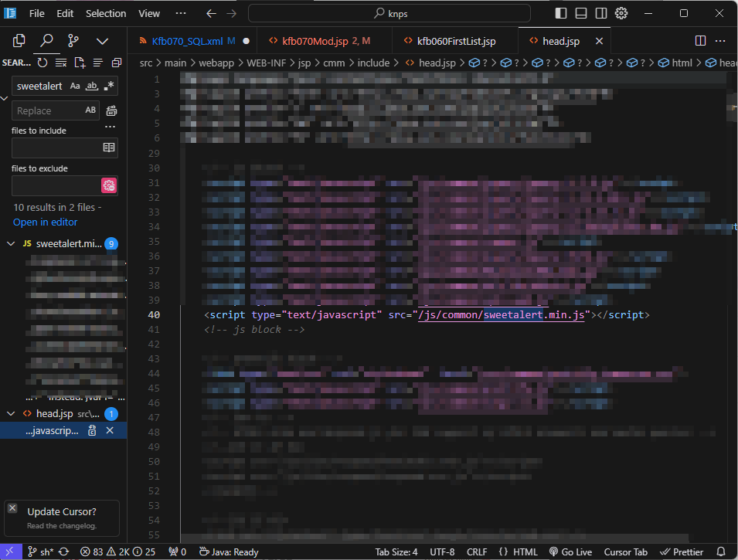
Task: Refresh the search results
Action: click(43, 63)
